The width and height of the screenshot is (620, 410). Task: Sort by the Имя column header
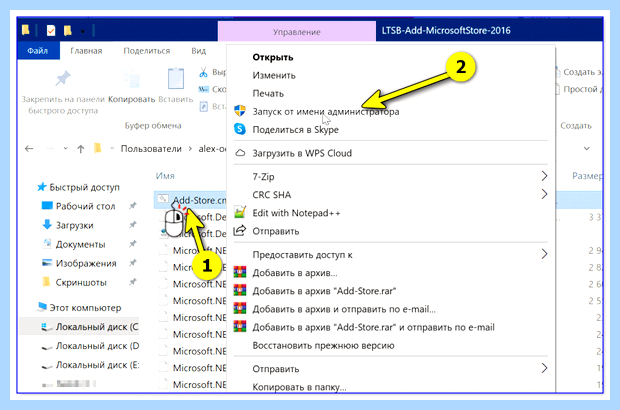(165, 176)
